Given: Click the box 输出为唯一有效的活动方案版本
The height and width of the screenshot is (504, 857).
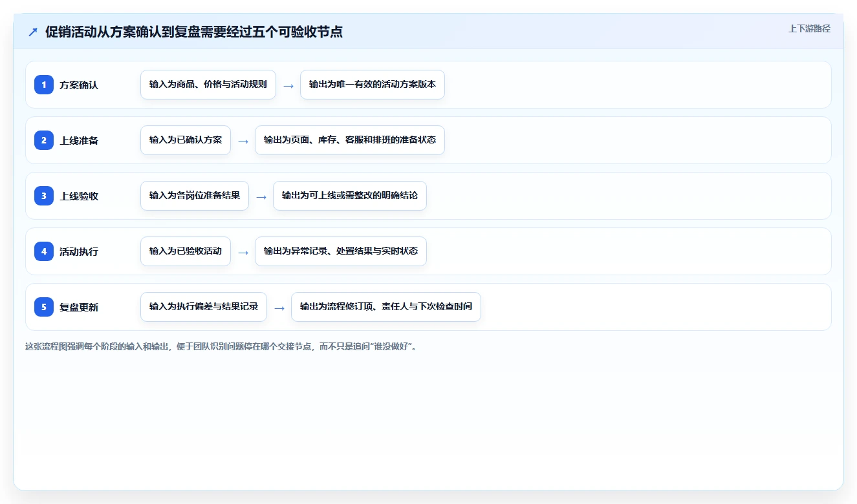Looking at the screenshot, I should 373,85.
